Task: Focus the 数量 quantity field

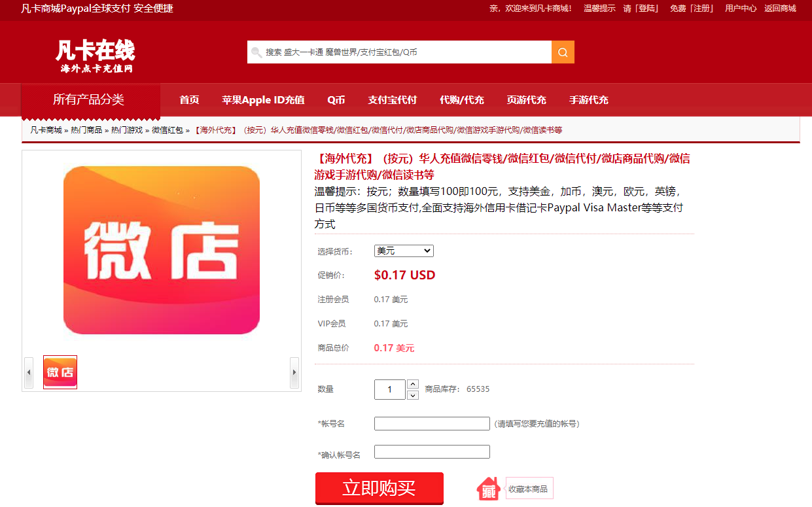Action: point(389,389)
